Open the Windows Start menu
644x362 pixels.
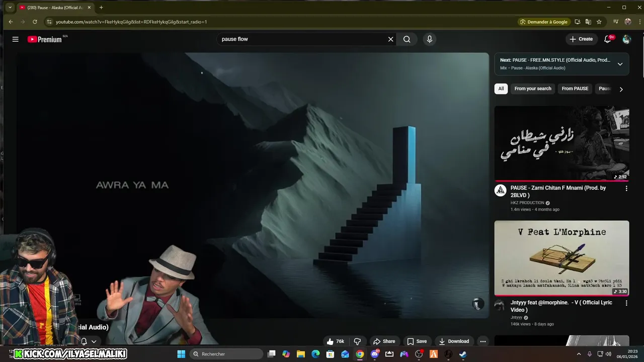(x=181, y=354)
